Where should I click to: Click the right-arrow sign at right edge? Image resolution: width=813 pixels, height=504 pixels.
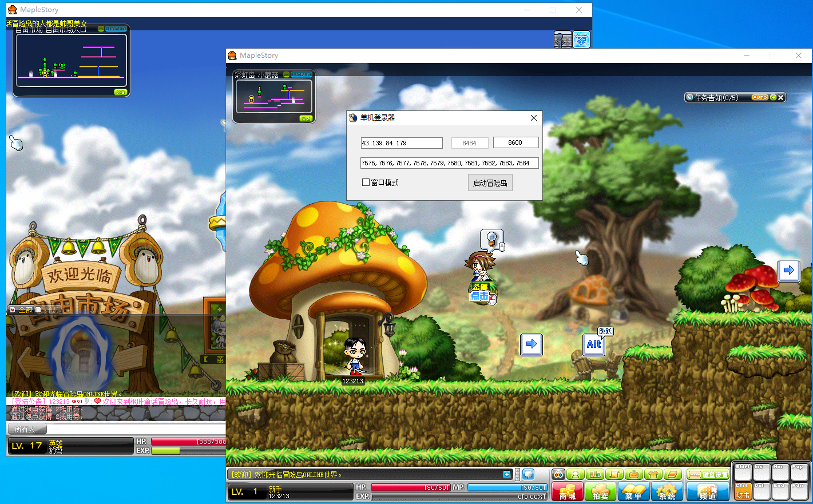(x=789, y=271)
